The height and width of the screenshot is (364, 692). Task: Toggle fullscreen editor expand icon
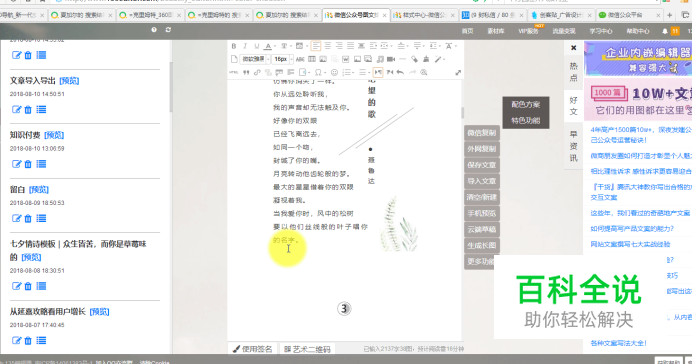click(x=458, y=73)
